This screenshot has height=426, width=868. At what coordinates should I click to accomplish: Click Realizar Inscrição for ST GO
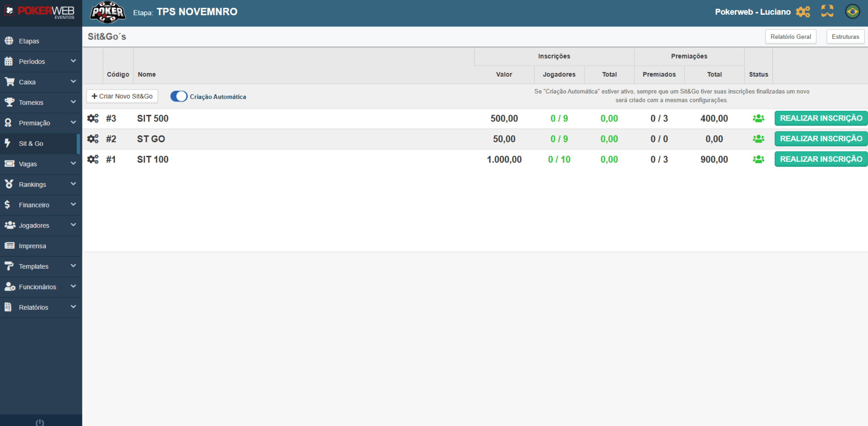(x=821, y=139)
